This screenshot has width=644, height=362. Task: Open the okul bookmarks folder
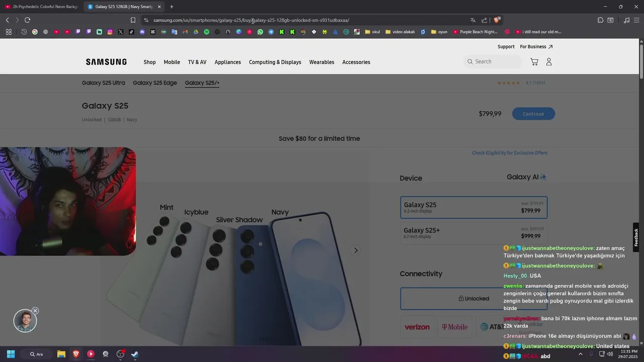pyautogui.click(x=372, y=32)
